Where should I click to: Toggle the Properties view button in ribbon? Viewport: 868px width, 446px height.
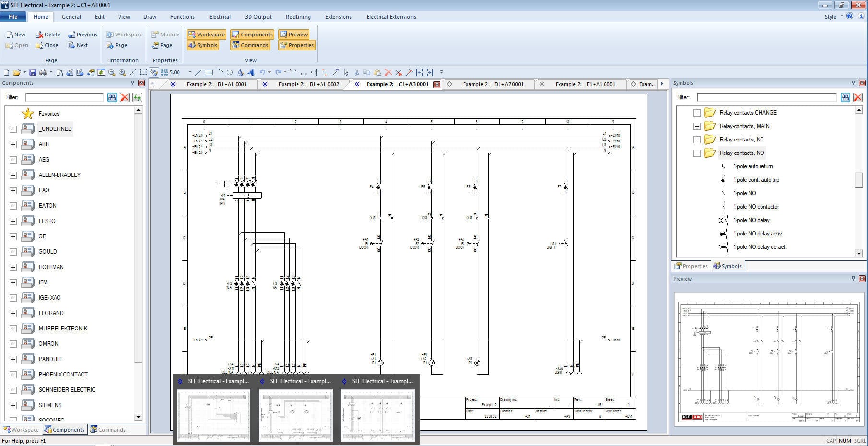pos(297,45)
